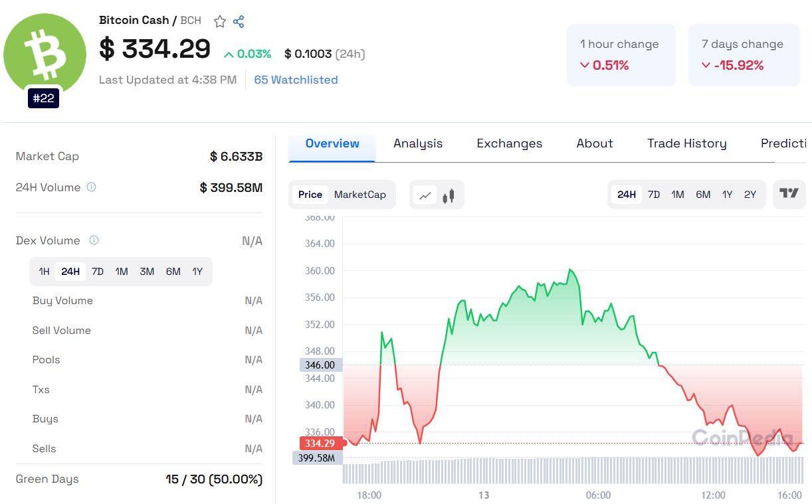Click the $ 334.29 price heading
812x504 pixels.
coord(155,49)
